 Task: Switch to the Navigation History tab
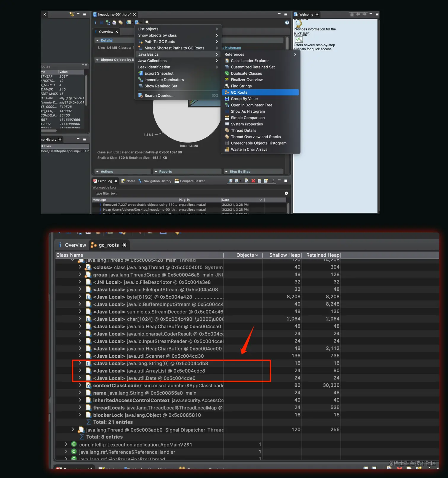coord(155,181)
